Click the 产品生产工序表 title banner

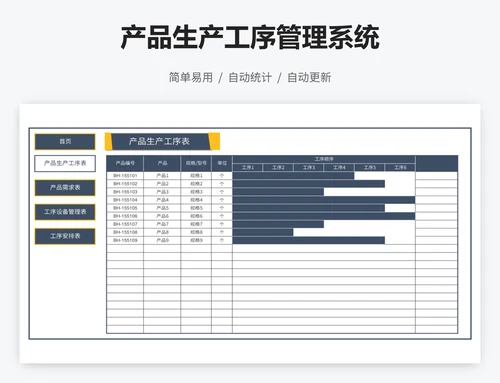pyautogui.click(x=162, y=141)
